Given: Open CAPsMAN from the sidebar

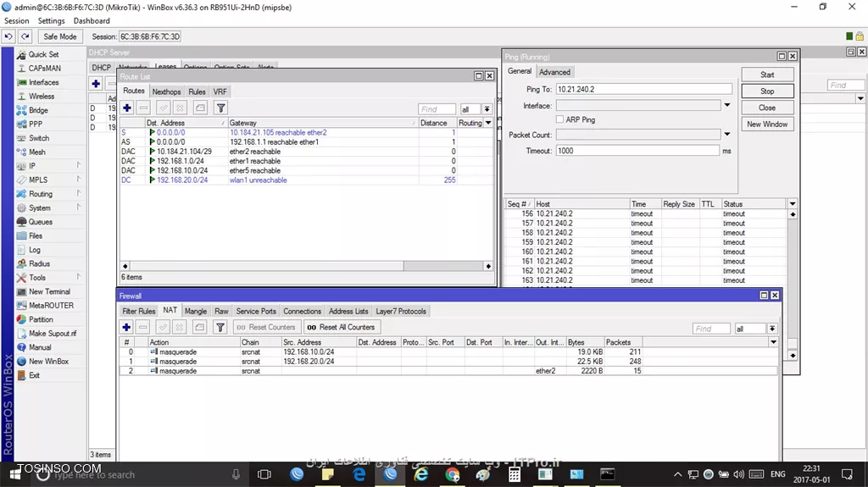Looking at the screenshot, I should (x=44, y=68).
